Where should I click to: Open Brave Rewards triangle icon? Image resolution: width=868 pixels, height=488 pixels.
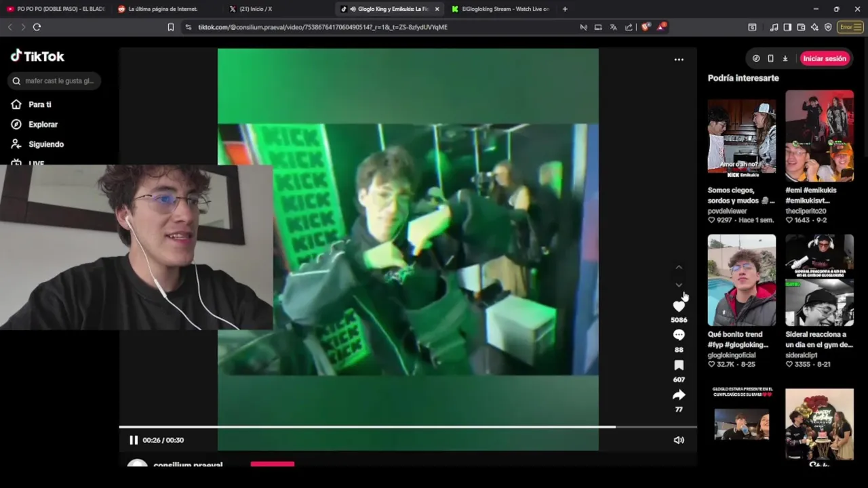[x=661, y=27]
